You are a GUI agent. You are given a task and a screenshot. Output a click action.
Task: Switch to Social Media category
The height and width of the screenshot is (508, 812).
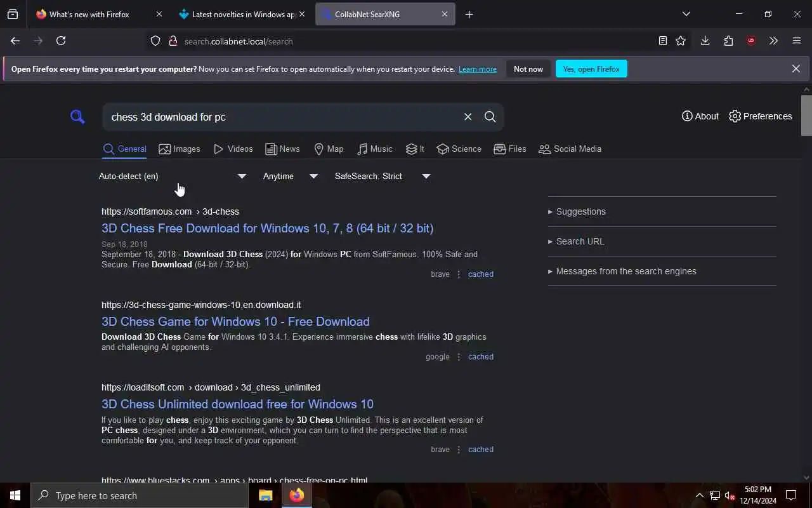(570, 149)
